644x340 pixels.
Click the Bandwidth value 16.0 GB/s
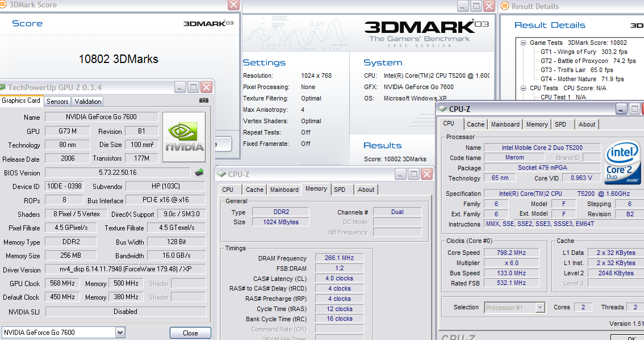click(176, 255)
